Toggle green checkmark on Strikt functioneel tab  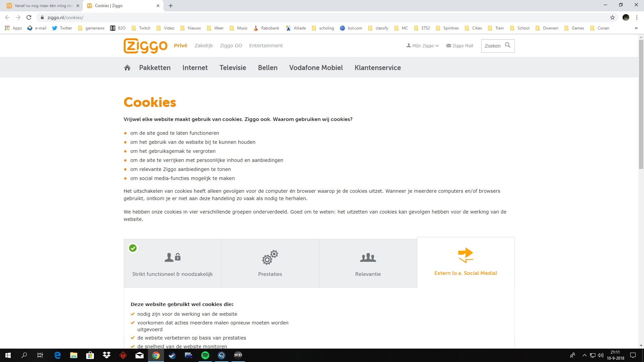click(x=133, y=248)
